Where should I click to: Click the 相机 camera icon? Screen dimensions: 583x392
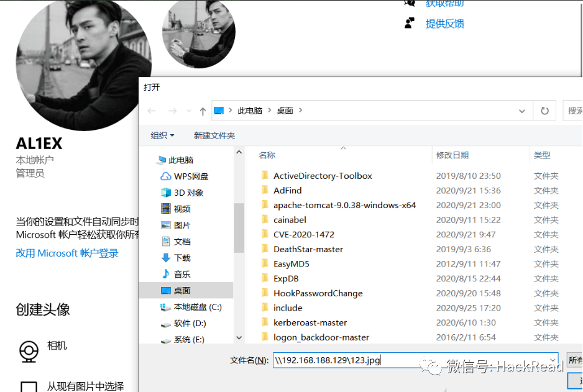tap(29, 351)
